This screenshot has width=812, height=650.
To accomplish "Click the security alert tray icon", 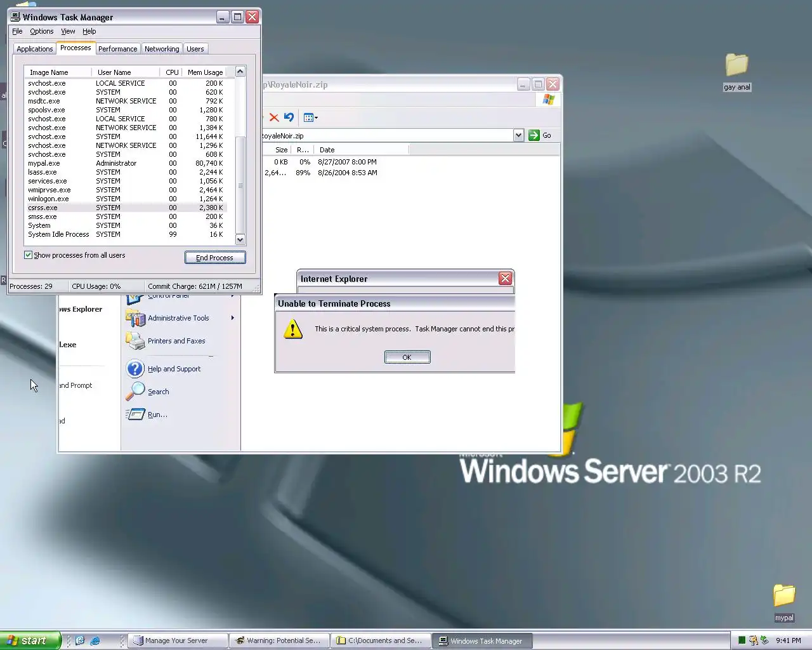I will coord(753,640).
